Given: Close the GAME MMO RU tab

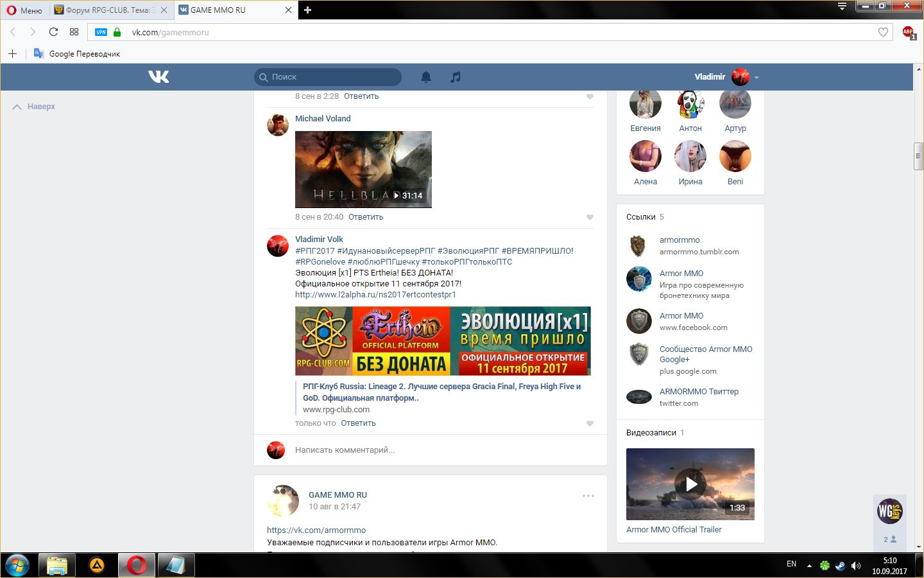Looking at the screenshot, I should point(288,10).
